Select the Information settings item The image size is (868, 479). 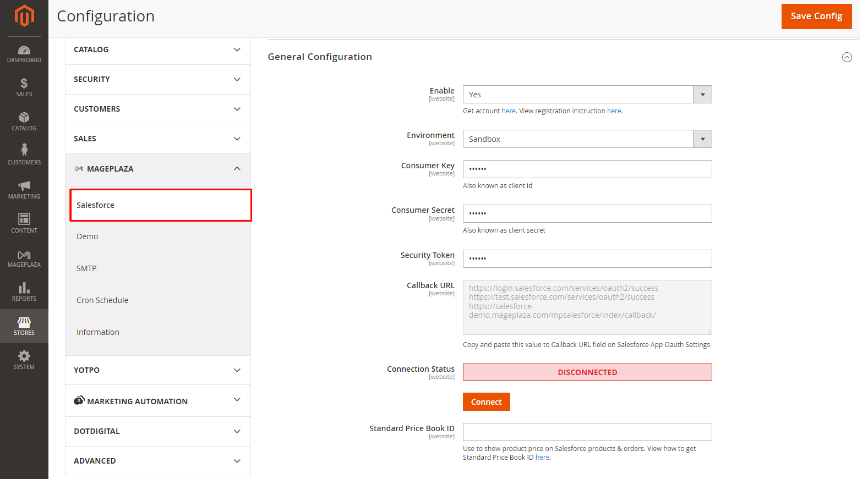click(x=98, y=332)
